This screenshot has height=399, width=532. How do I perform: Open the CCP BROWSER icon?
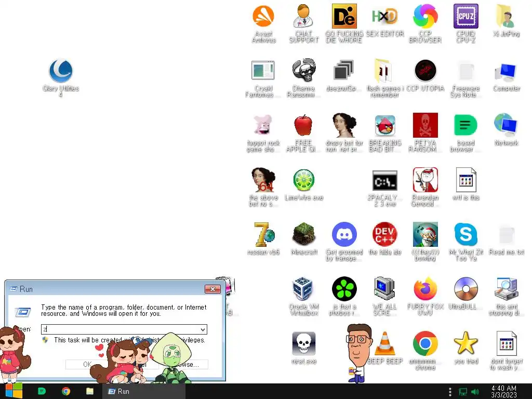click(x=425, y=16)
